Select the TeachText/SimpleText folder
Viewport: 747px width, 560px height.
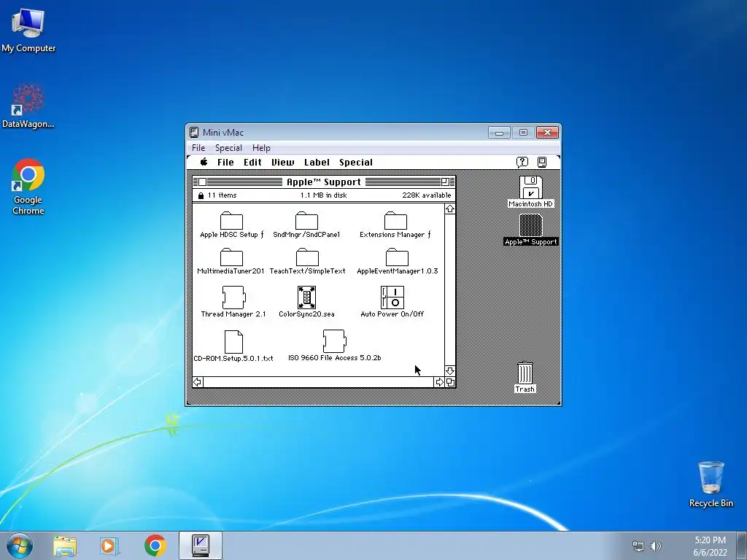[307, 257]
